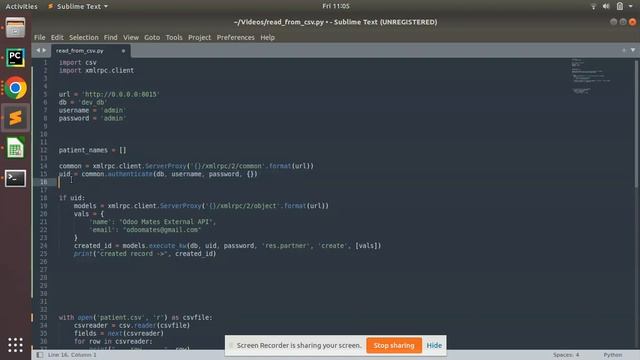Toggle the side bar icon in status bar
Image resolution: width=640 pixels, height=360 pixels.
40,355
